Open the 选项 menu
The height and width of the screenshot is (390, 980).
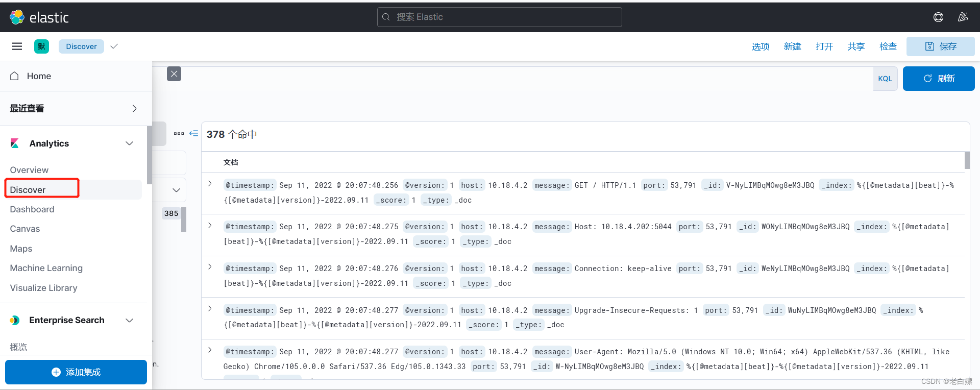pos(761,46)
